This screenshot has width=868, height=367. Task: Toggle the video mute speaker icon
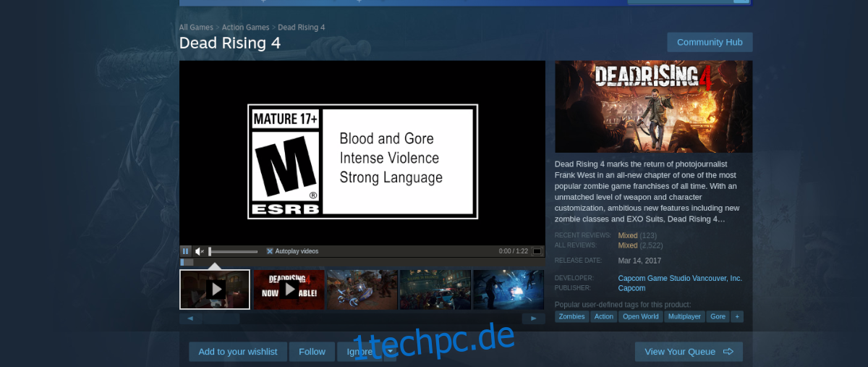tap(200, 251)
